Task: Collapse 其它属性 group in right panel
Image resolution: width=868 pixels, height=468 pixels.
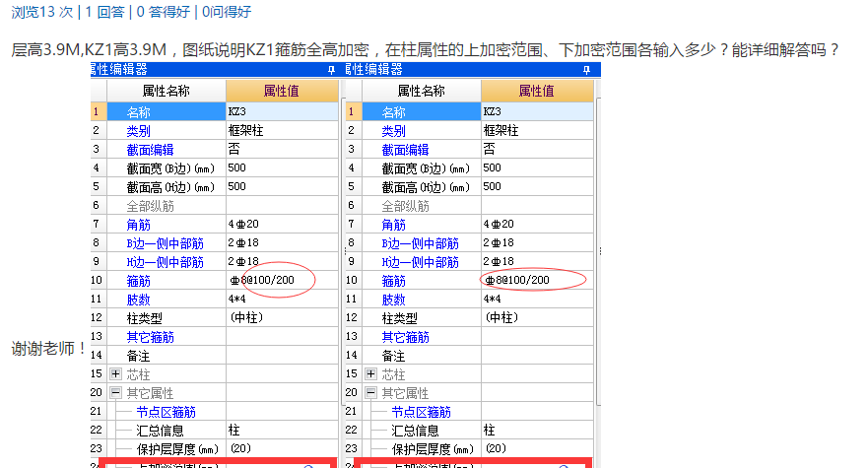Action: 370,393
